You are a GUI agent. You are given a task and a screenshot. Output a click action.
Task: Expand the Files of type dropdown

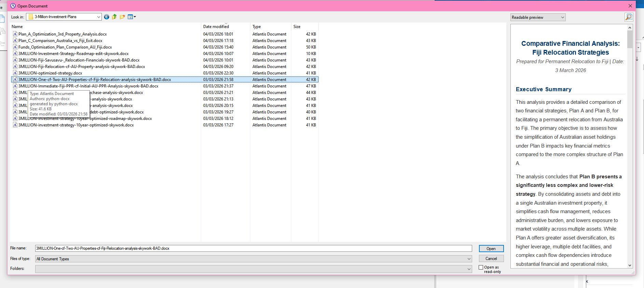tap(469, 259)
